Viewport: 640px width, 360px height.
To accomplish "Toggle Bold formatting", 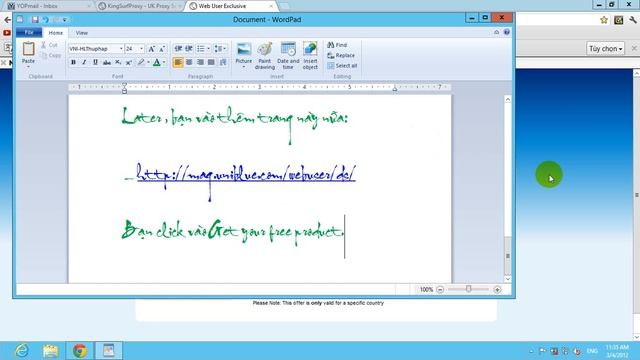I will coord(73,62).
